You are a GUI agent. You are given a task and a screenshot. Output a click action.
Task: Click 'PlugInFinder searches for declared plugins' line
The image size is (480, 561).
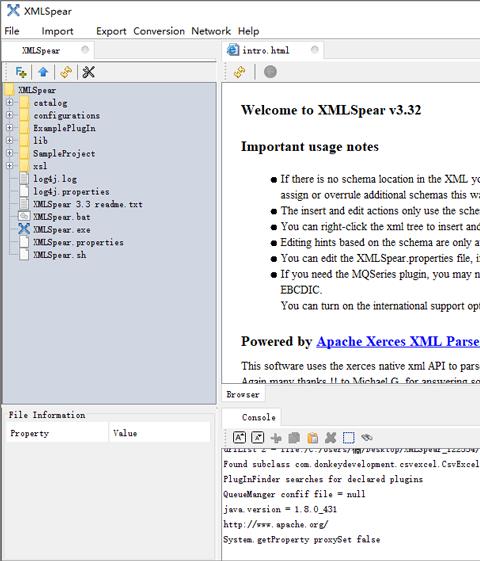(323, 479)
